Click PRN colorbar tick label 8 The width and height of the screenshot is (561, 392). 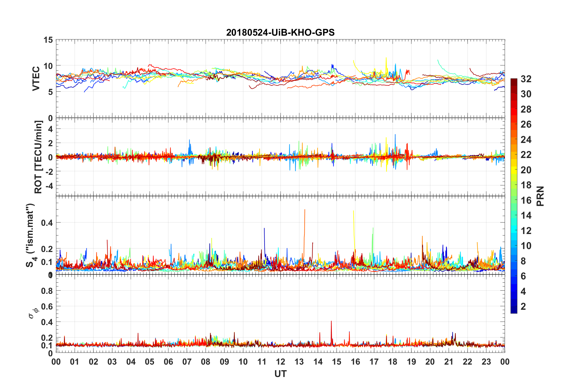(523, 261)
